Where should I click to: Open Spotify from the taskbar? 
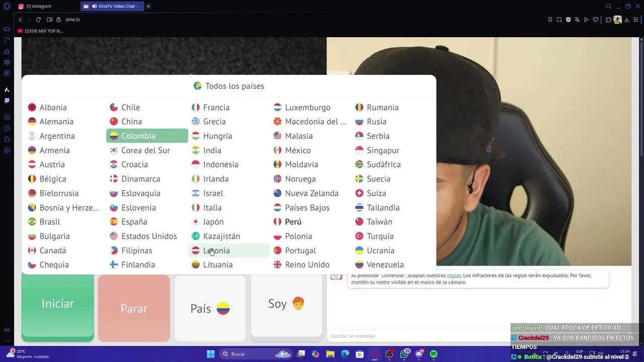434,354
